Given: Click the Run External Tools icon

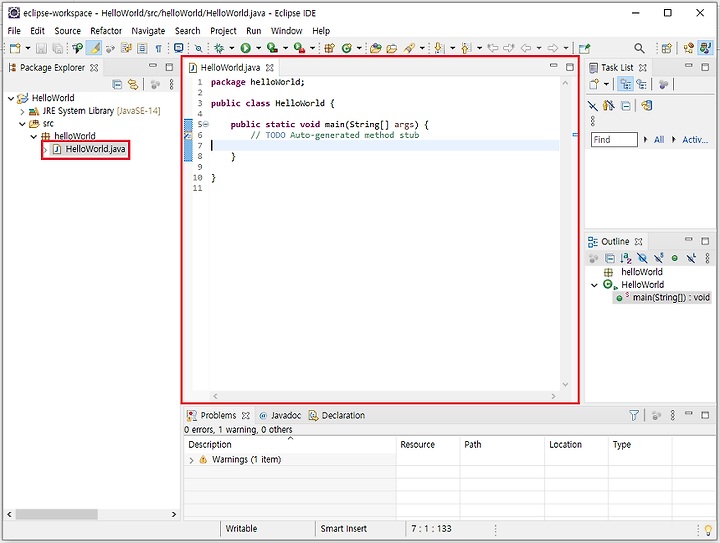Looking at the screenshot, I should coord(299,48).
